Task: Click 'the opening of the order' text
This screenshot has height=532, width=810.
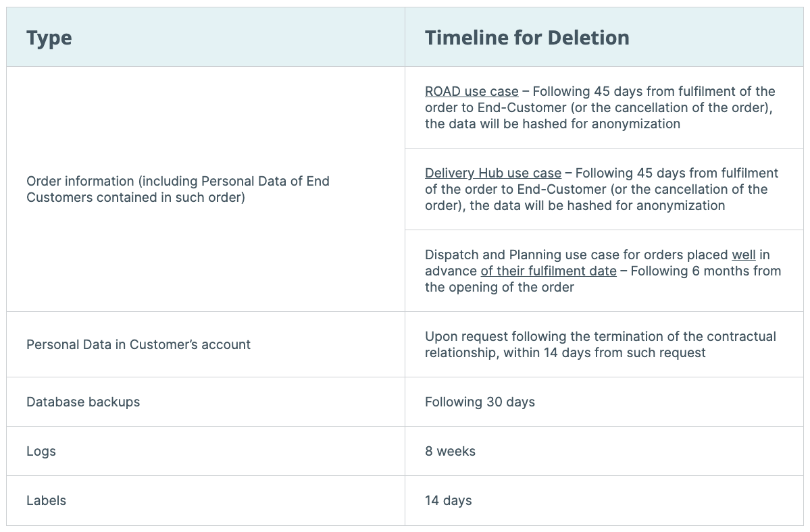Action: [x=499, y=288]
